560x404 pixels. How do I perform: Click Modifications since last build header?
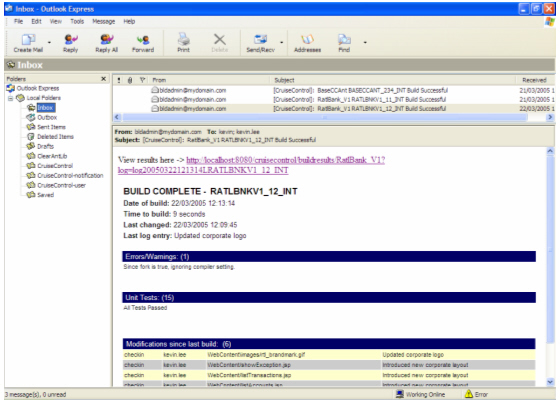point(329,344)
